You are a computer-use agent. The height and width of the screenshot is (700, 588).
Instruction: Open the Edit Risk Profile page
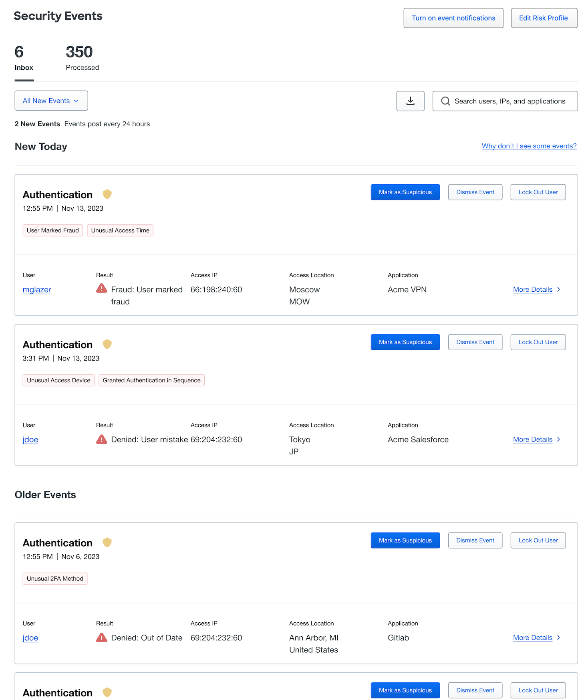point(544,18)
